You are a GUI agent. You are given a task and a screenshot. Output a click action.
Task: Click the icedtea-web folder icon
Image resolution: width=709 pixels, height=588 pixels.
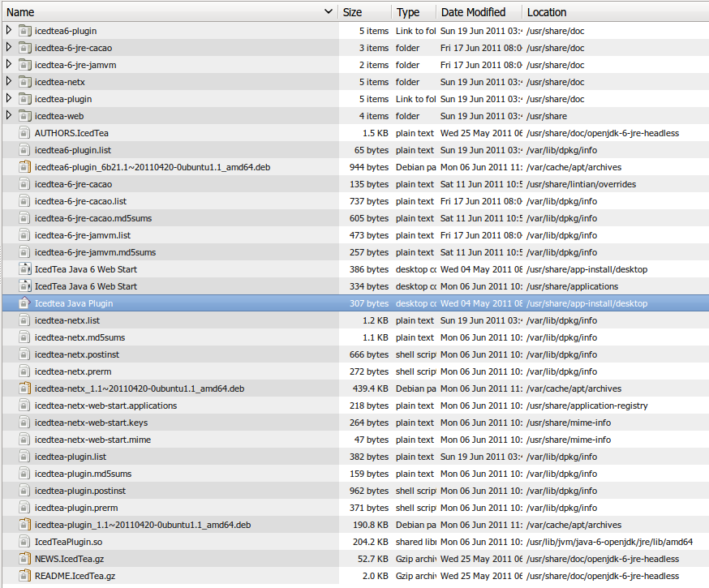pyautogui.click(x=24, y=116)
